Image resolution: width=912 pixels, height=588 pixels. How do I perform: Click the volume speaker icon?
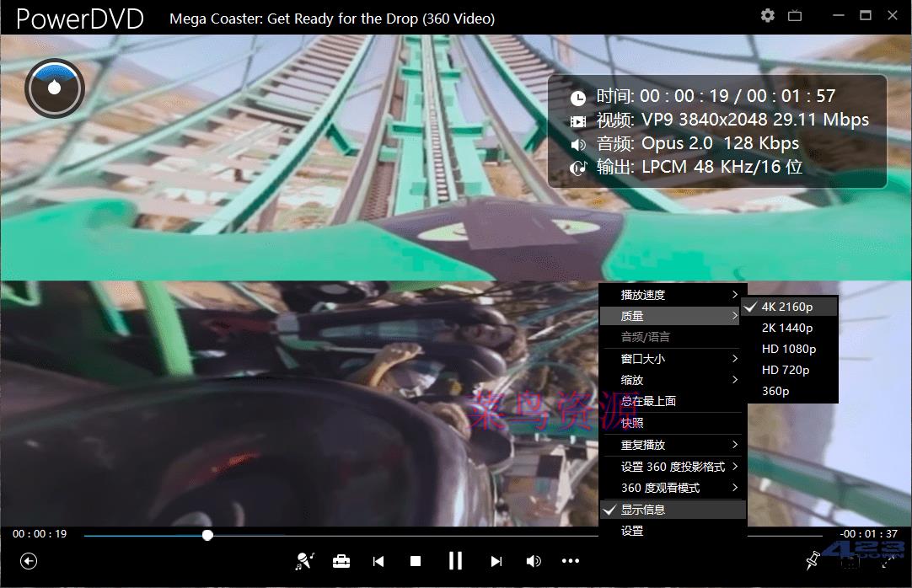(534, 560)
